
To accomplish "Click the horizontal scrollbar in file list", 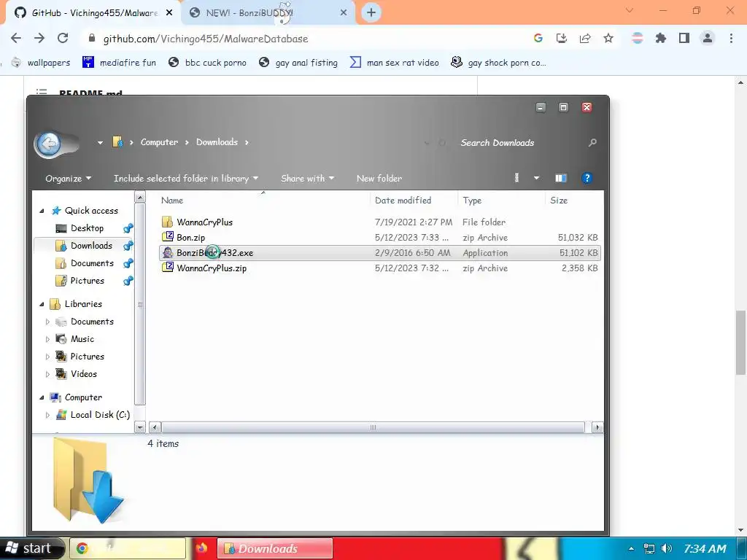I will click(373, 427).
